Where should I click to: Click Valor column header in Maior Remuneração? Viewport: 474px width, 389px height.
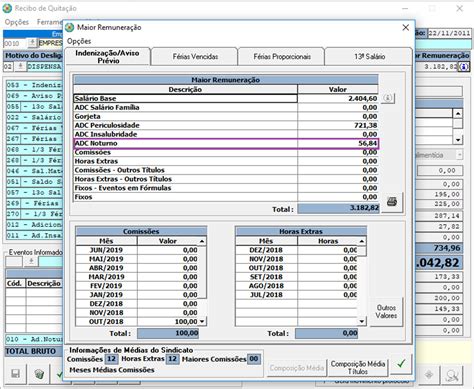coord(338,89)
